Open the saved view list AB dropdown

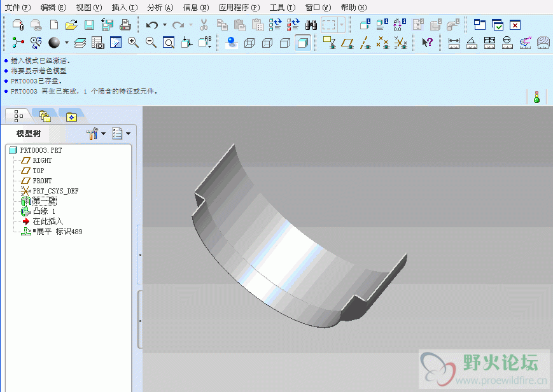pyautogui.click(x=205, y=43)
